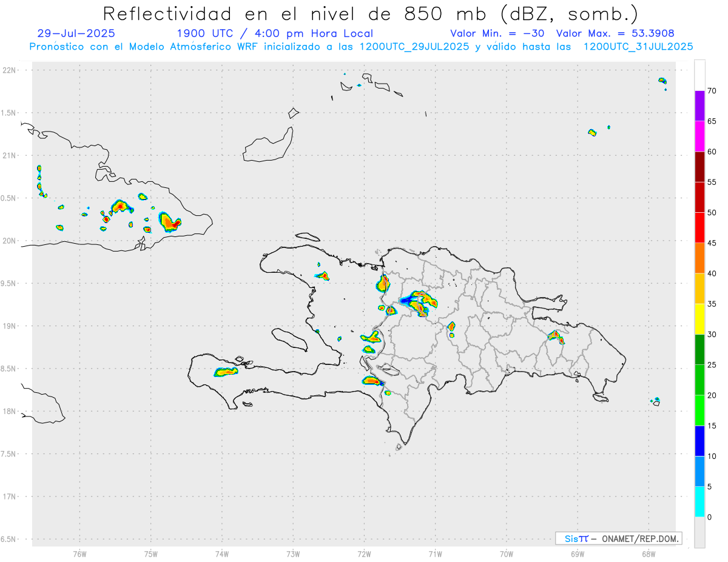Select the light blue 5–10 dBZ colorbar segment
The width and height of the screenshot is (728, 562).
click(699, 471)
